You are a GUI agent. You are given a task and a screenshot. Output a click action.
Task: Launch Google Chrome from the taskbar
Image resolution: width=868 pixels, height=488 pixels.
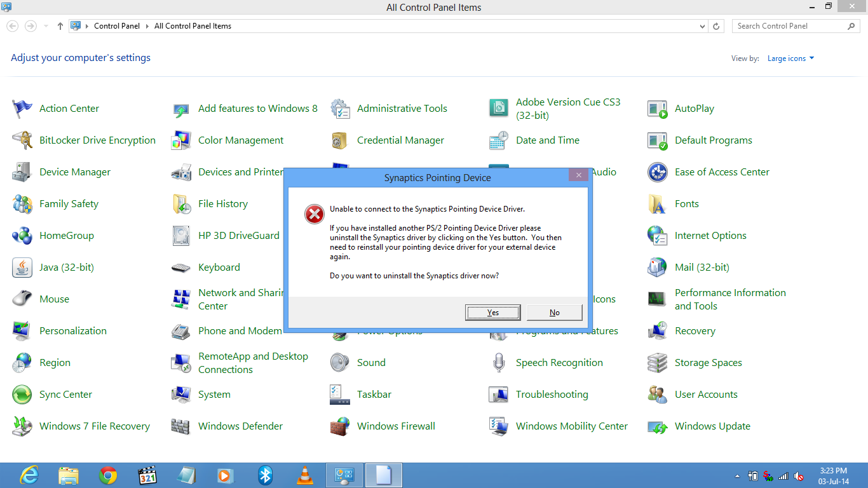tap(107, 475)
